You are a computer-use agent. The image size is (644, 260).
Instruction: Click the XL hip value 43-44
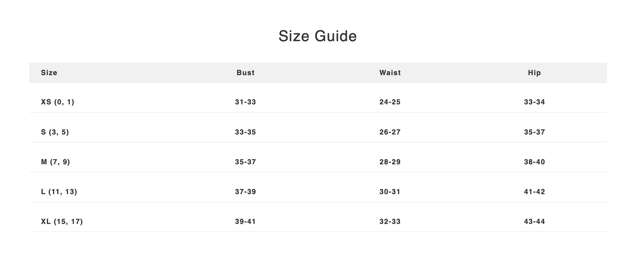[x=534, y=222]
